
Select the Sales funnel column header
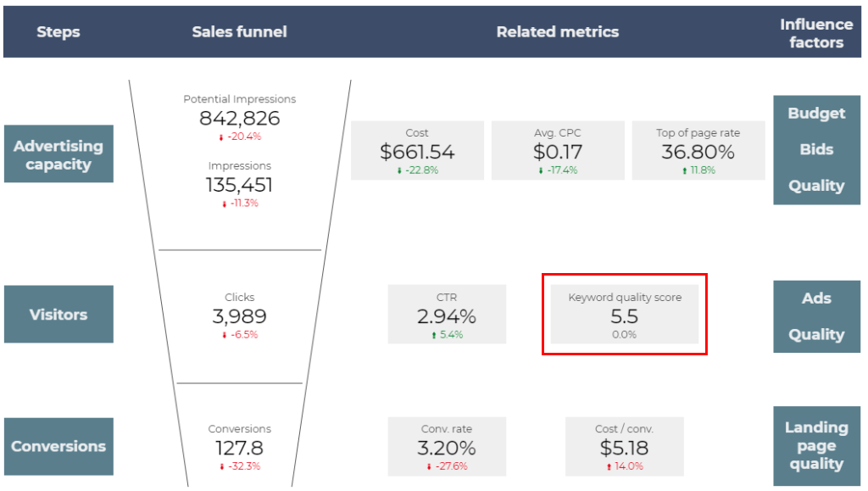coord(240,31)
